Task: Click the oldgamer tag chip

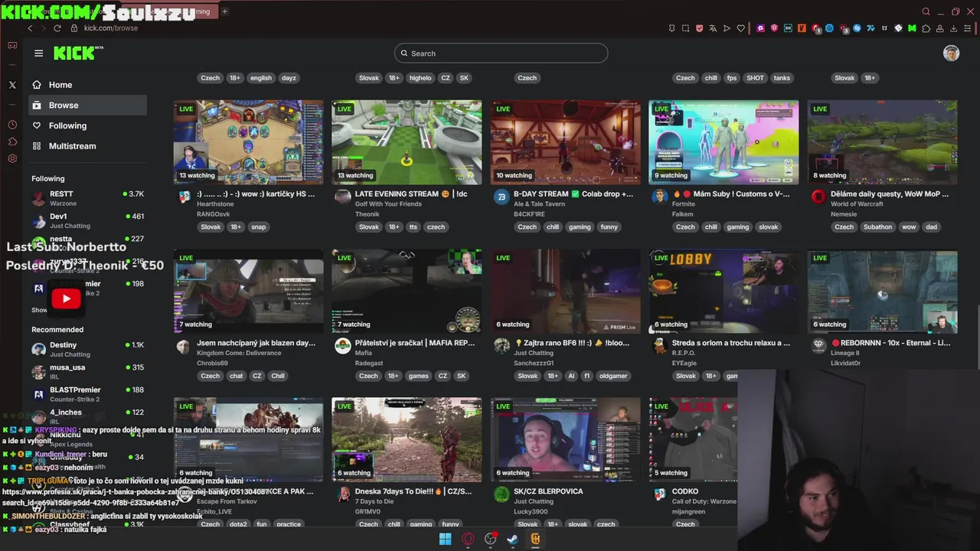Action: [615, 377]
